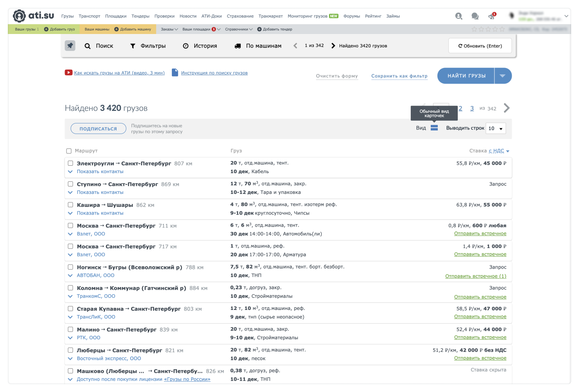This screenshot has width=579, height=392.
Task: Expand the Ступино → Санкт-Петербург row chevron
Action: [70, 192]
